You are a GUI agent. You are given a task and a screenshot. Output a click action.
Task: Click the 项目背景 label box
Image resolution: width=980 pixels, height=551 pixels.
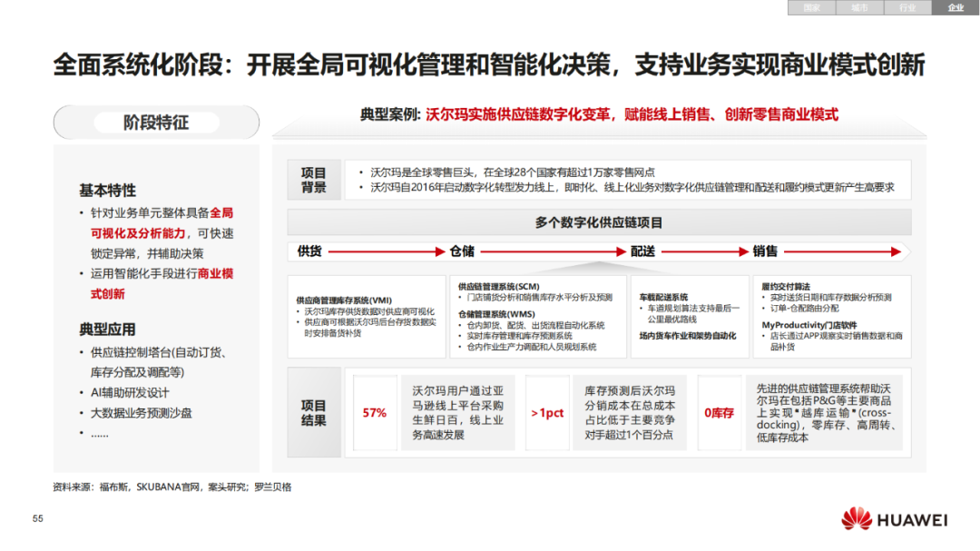pyautogui.click(x=314, y=180)
